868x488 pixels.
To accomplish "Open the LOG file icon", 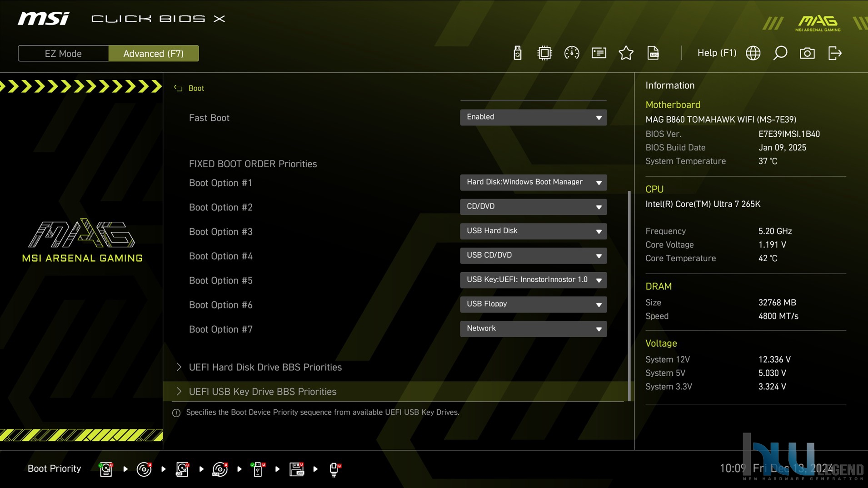I will (653, 53).
